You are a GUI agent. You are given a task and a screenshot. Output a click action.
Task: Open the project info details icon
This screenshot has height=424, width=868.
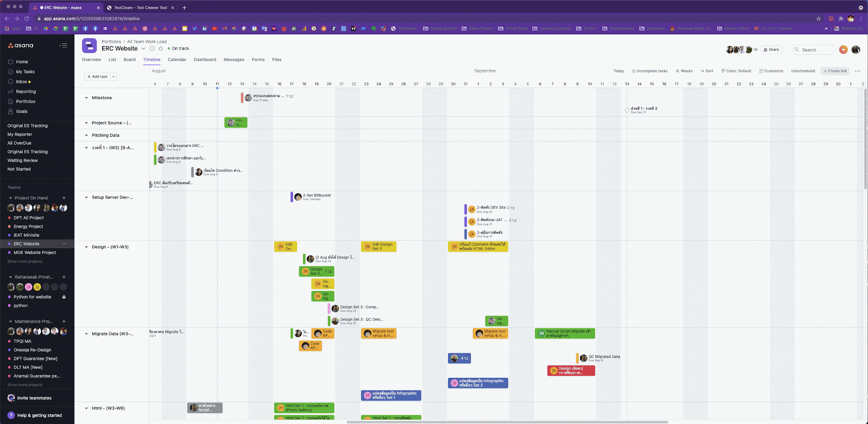[x=152, y=49]
